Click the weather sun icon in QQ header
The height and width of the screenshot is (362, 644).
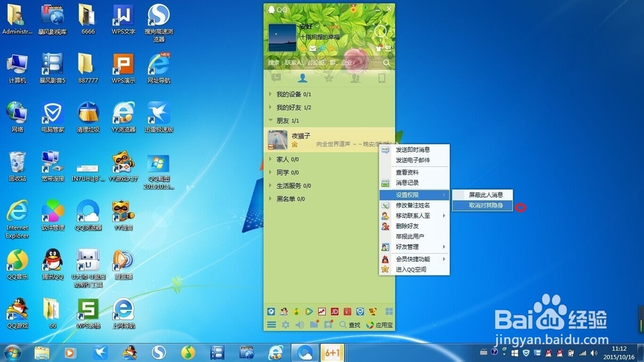[381, 32]
